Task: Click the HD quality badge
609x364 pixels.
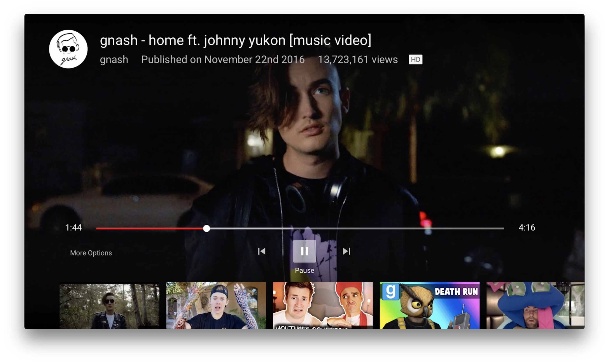Action: (415, 59)
